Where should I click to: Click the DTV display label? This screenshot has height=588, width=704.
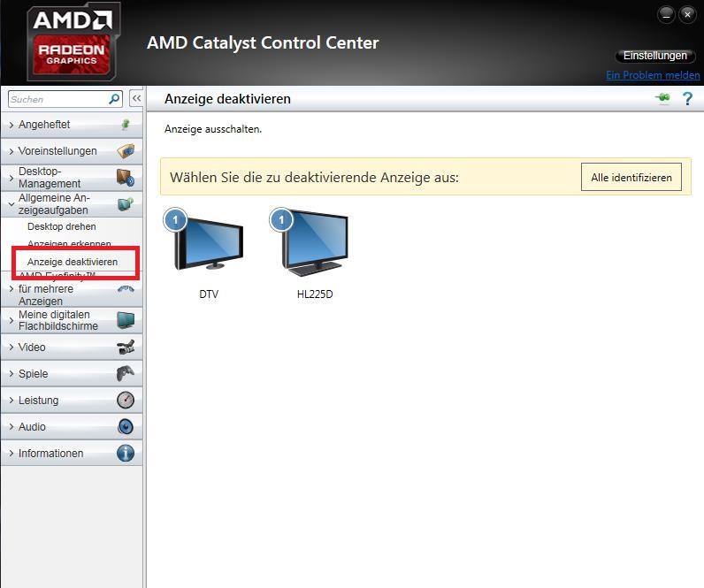(209, 294)
